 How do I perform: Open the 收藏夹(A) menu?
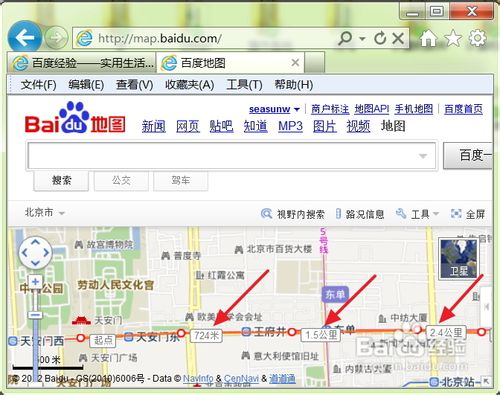click(189, 85)
